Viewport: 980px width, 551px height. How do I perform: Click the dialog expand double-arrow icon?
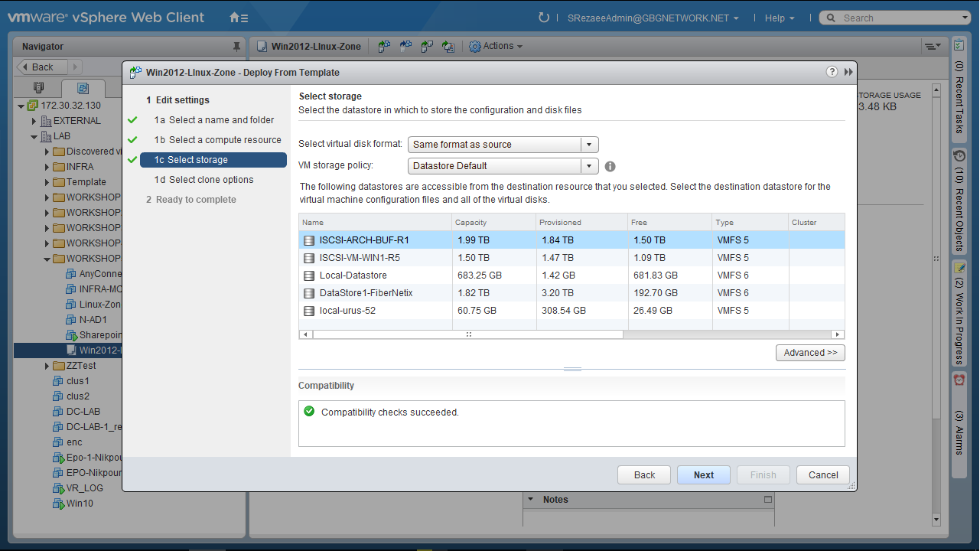point(848,72)
